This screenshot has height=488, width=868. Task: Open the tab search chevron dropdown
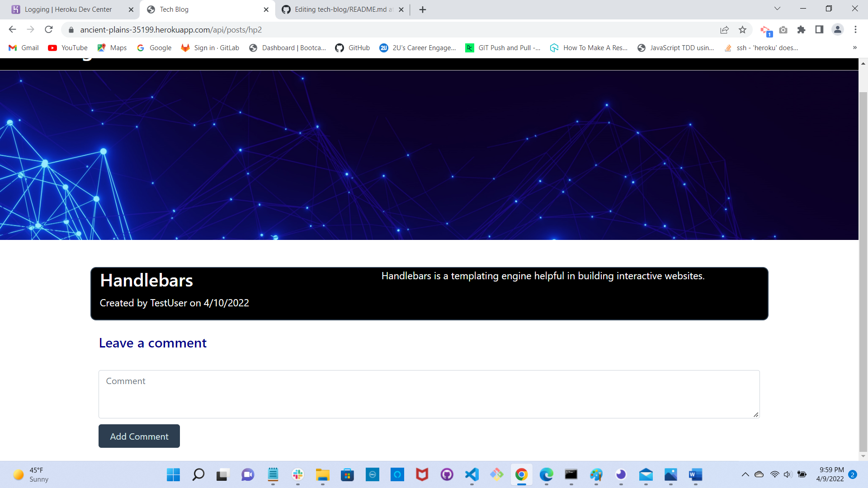(777, 8)
